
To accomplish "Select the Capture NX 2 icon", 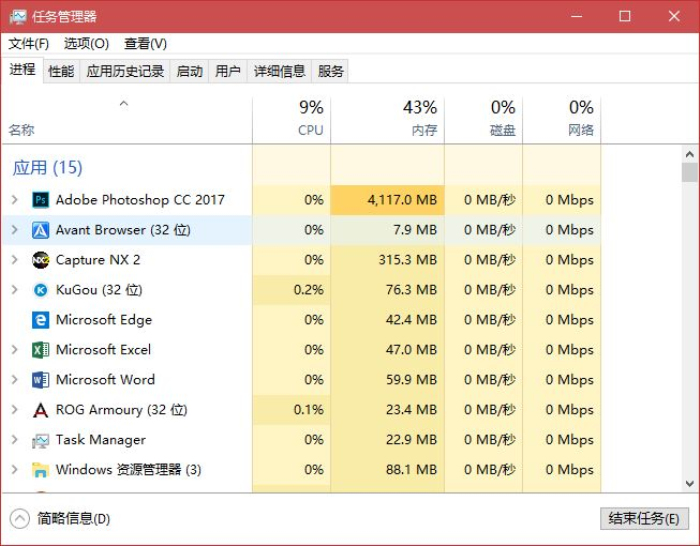I will tap(41, 260).
